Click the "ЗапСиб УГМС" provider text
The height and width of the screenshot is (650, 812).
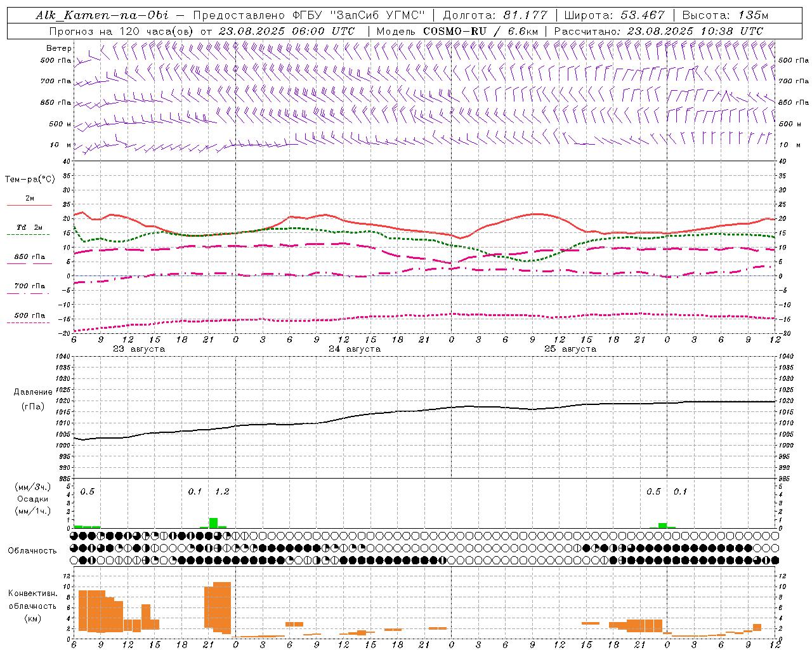click(x=377, y=15)
